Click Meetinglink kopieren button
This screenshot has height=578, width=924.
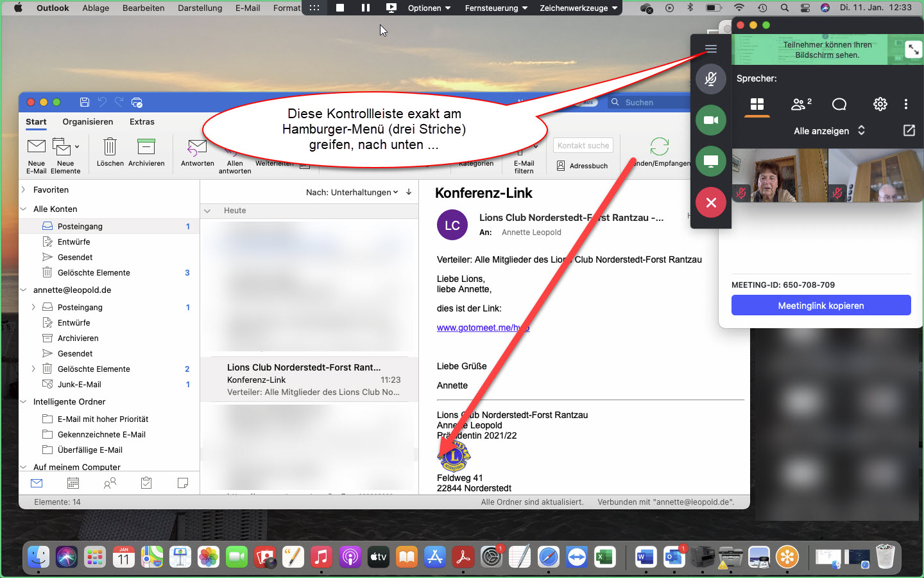(821, 306)
